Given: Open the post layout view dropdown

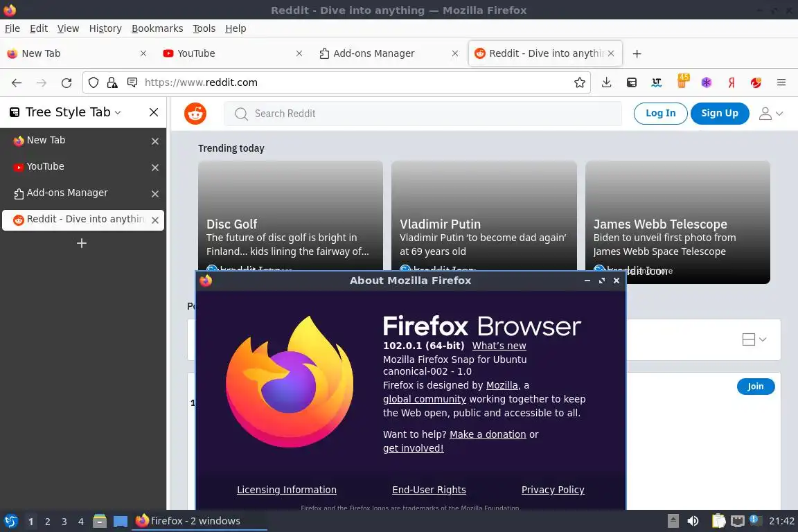Looking at the screenshot, I should [x=754, y=339].
